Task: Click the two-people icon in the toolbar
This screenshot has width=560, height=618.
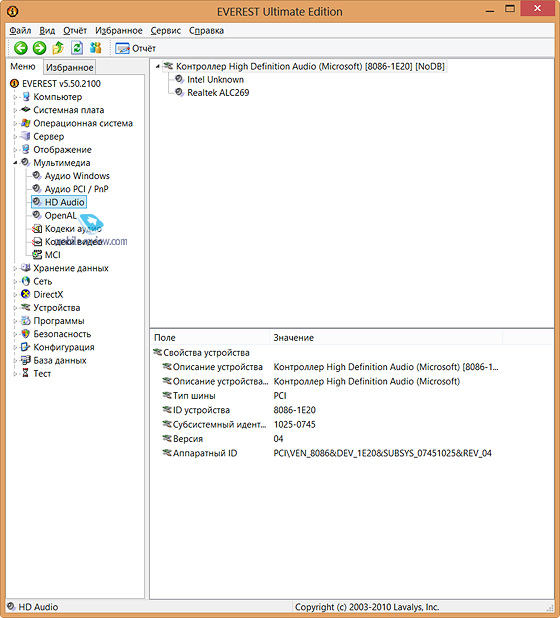Action: pos(95,48)
